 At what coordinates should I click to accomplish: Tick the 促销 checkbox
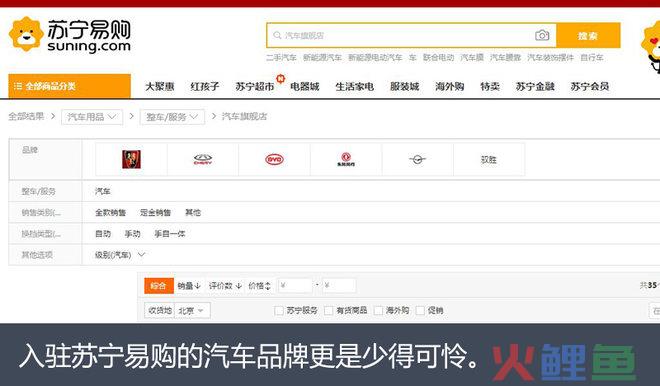[x=420, y=311]
